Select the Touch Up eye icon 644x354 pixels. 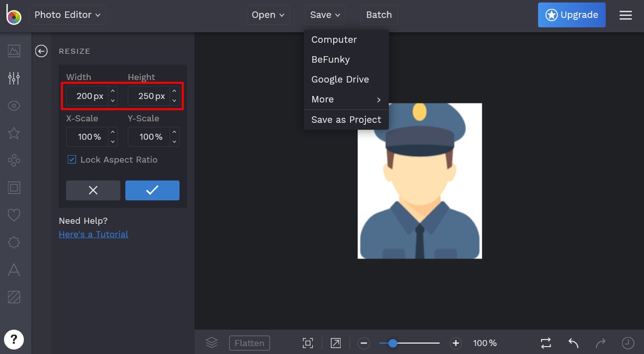coord(14,106)
